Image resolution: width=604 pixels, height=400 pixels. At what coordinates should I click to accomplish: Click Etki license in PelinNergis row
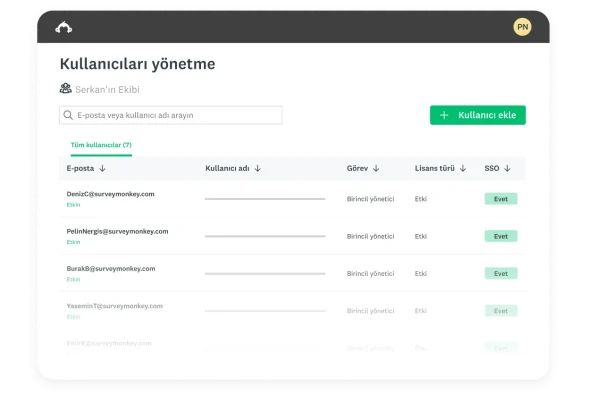(421, 236)
